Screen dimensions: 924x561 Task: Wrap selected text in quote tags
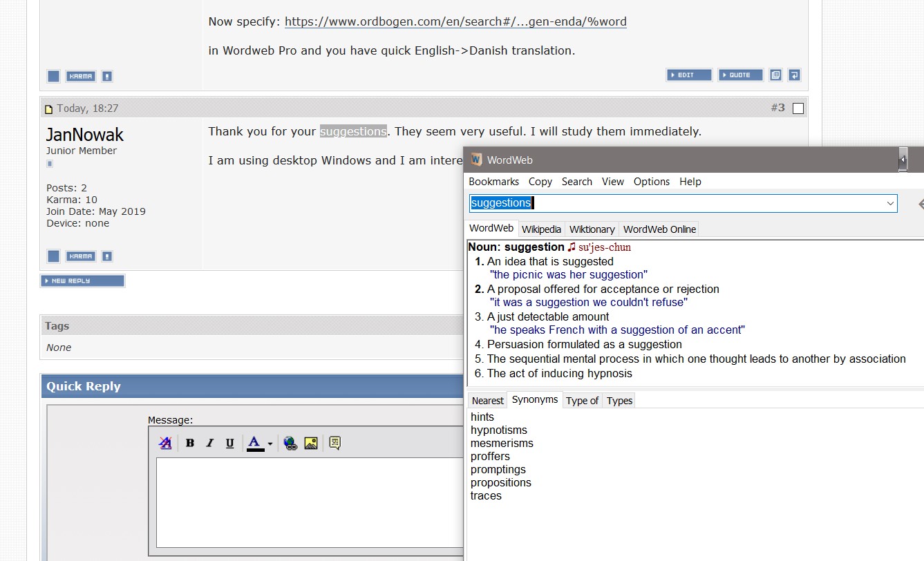(x=335, y=443)
